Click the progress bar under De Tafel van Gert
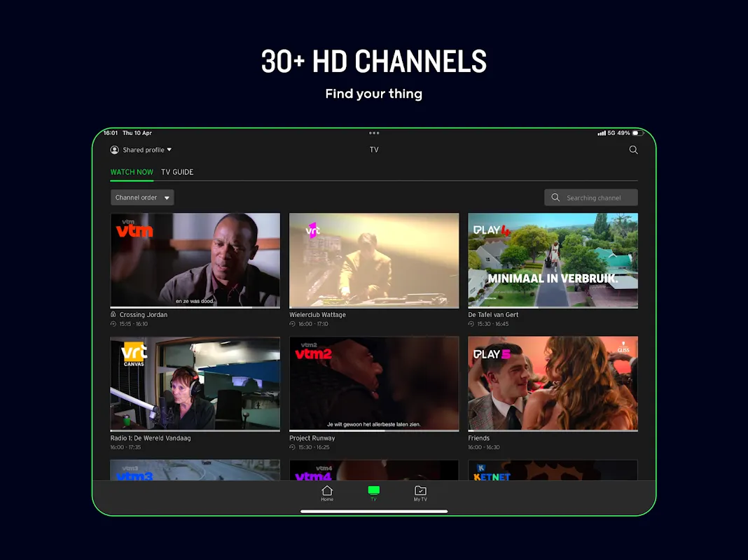 tap(553, 307)
